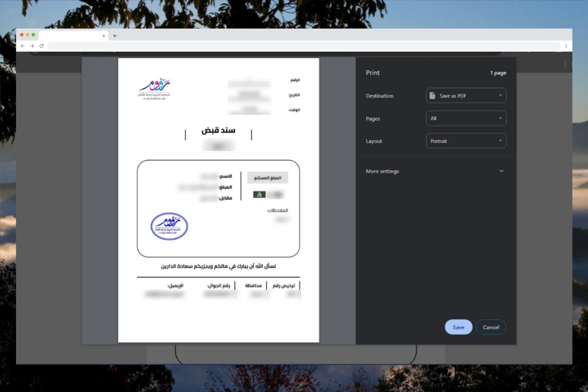Image resolution: width=588 pixels, height=392 pixels.
Task: Click the 'ترخيص رقم' footer label
Action: (284, 285)
